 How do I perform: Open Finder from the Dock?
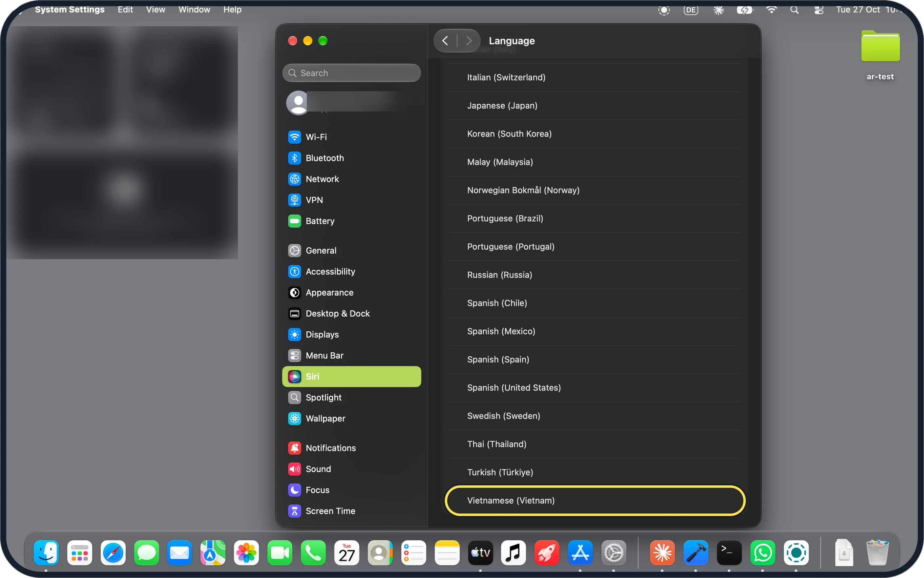click(46, 552)
